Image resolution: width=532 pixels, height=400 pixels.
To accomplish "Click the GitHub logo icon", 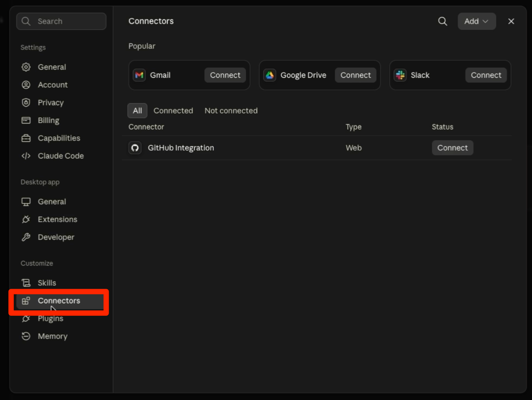I will 135,148.
